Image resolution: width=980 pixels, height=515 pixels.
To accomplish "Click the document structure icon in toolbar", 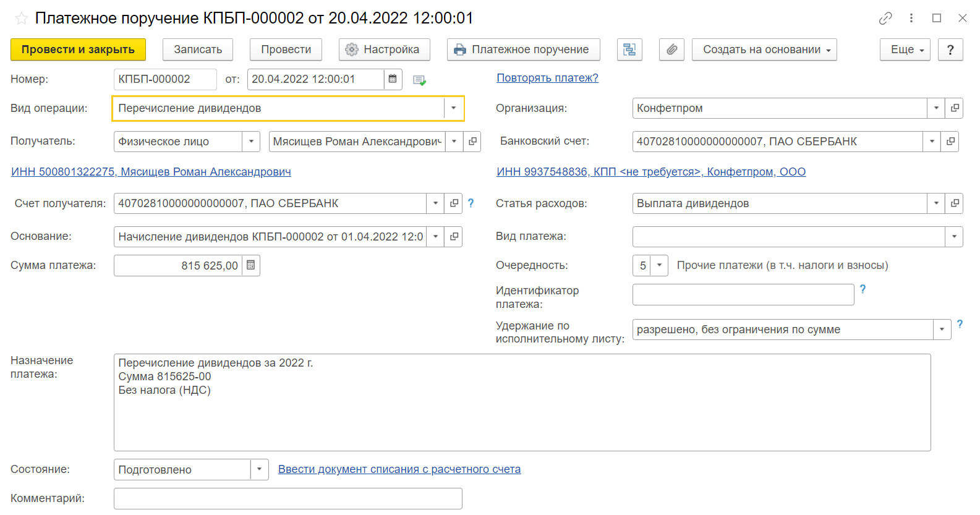I will click(x=629, y=49).
